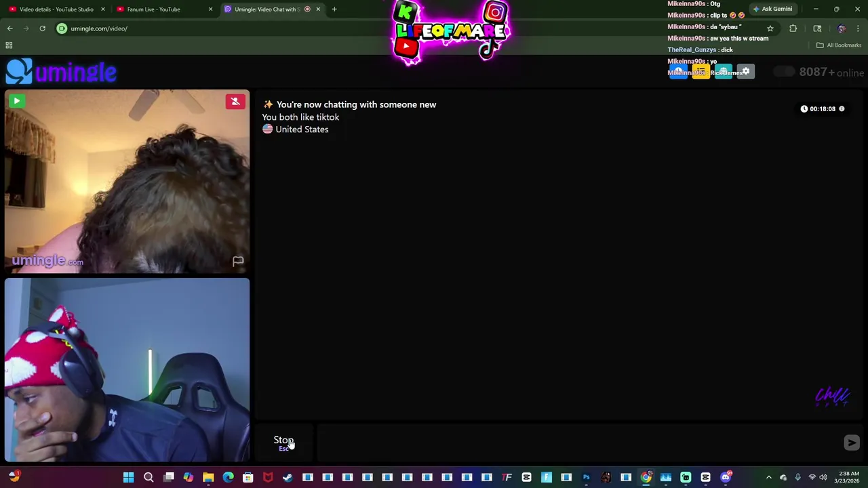Show hidden system tray icons
The height and width of the screenshot is (488, 868).
(768, 478)
